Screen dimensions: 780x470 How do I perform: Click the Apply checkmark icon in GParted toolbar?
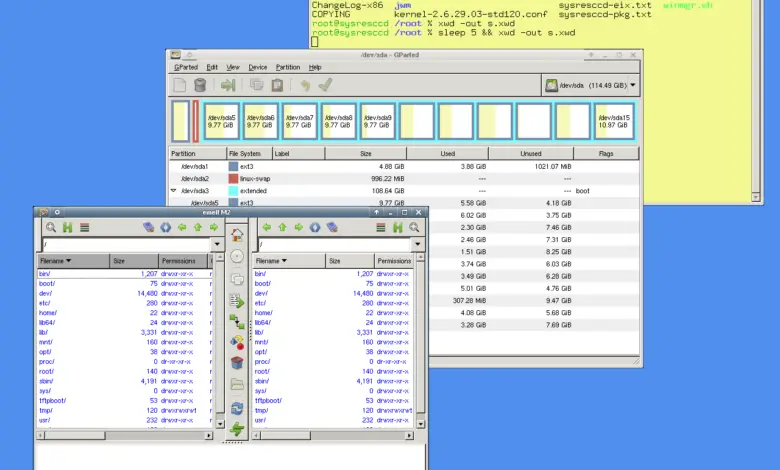coord(325,85)
